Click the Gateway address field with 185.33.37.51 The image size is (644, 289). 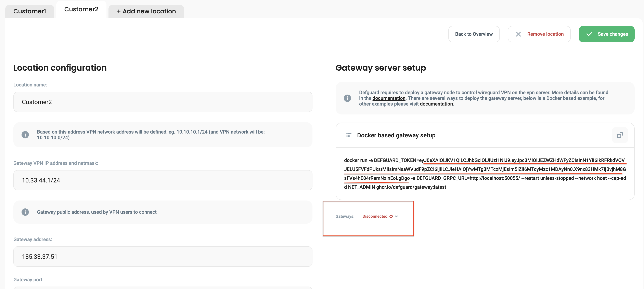(x=163, y=257)
